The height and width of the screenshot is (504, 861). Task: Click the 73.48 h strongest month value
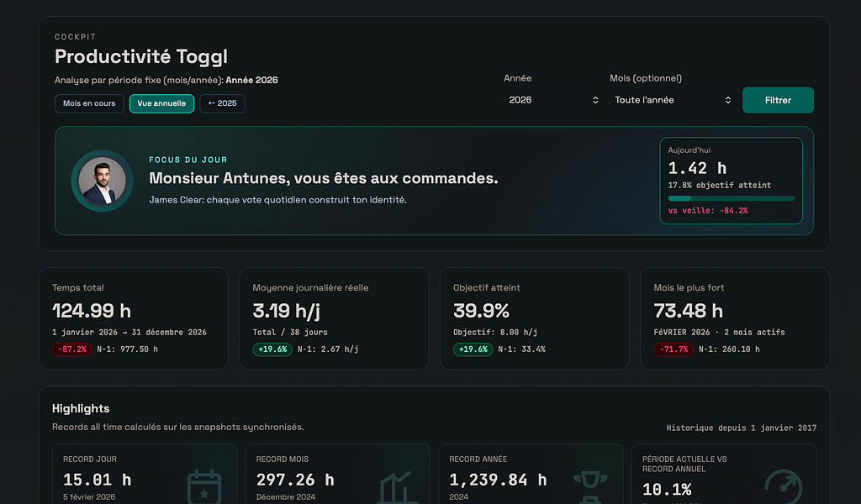coord(689,311)
